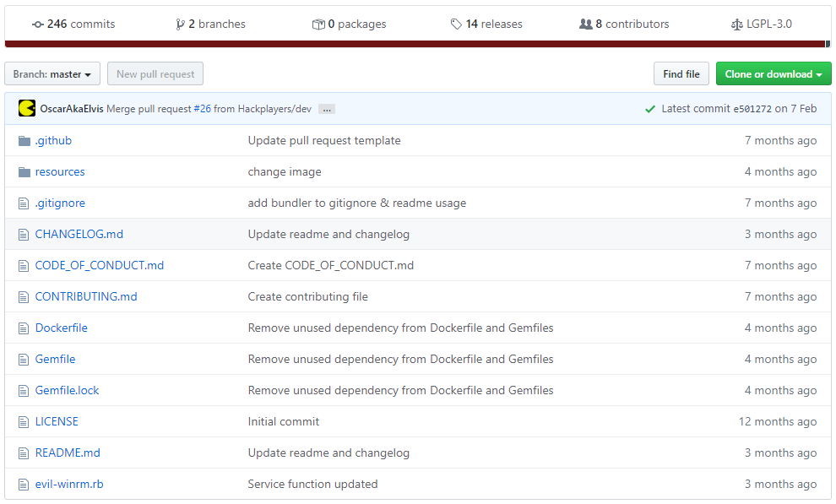This screenshot has height=504, width=836.
Task: Click the green commit status checkmark
Action: coord(650,109)
